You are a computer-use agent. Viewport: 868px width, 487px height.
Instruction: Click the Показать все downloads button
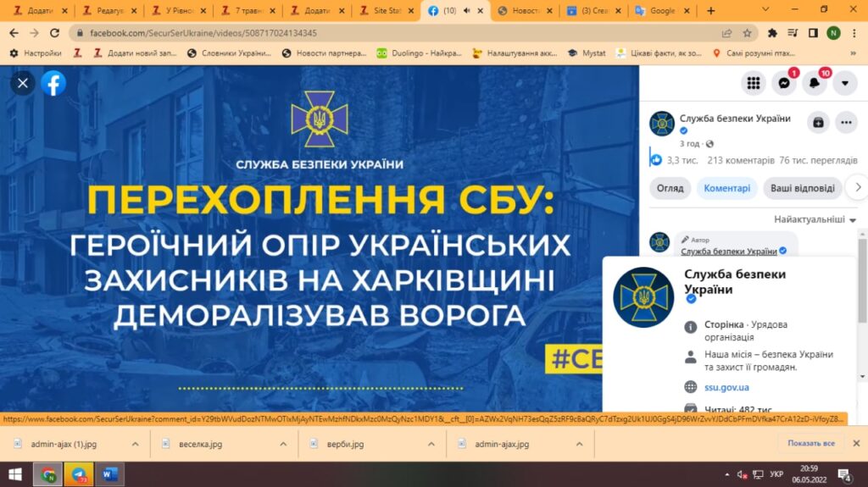coord(810,443)
